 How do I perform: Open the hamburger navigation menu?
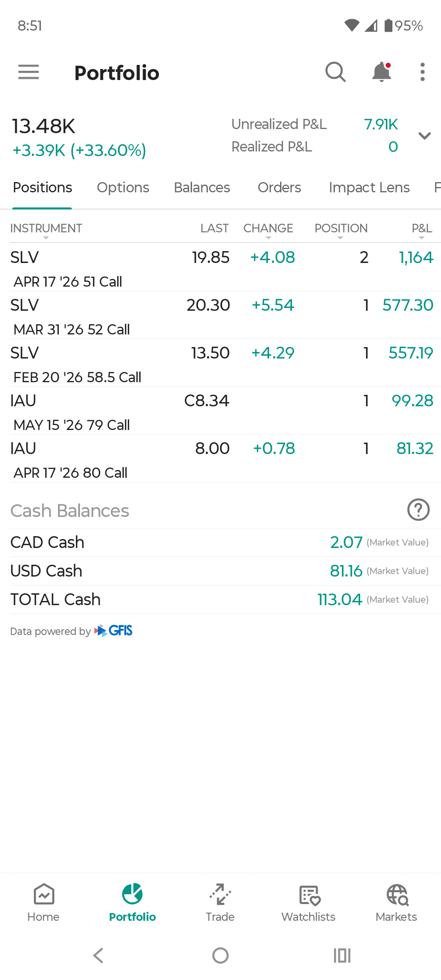29,72
